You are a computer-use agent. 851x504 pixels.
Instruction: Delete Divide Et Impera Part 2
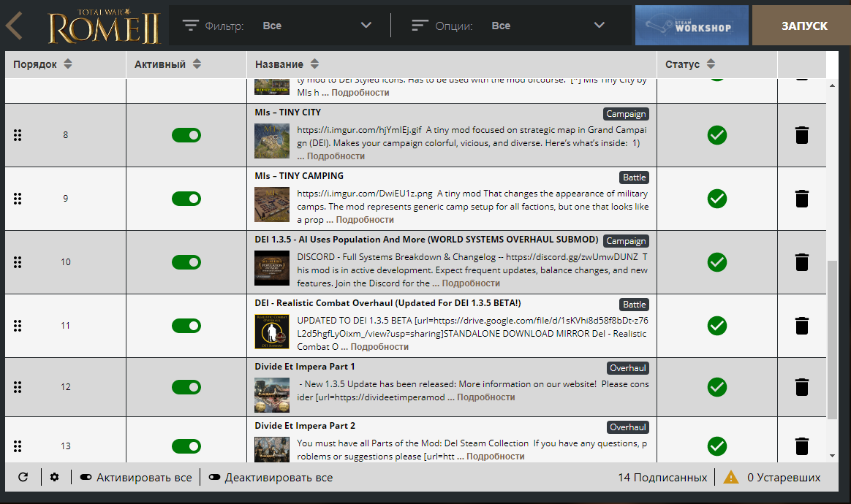801,446
